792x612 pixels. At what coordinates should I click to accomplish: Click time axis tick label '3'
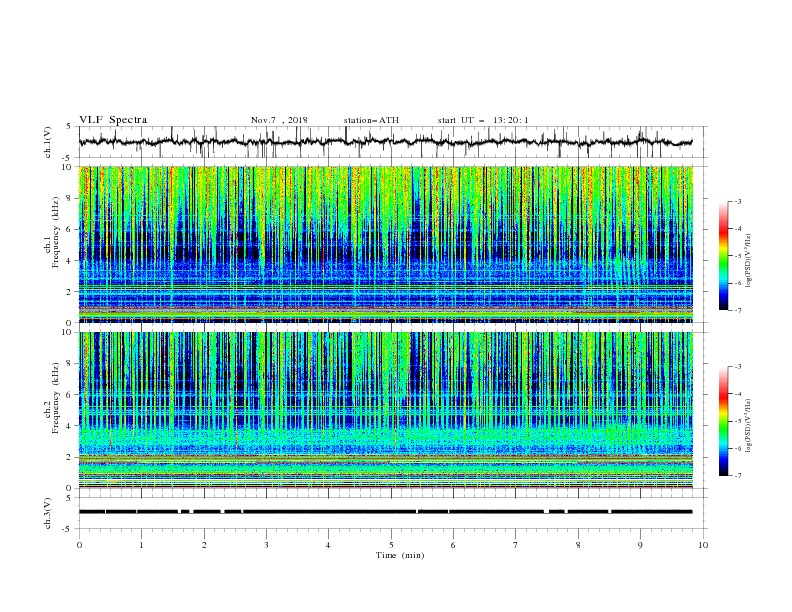[266, 545]
